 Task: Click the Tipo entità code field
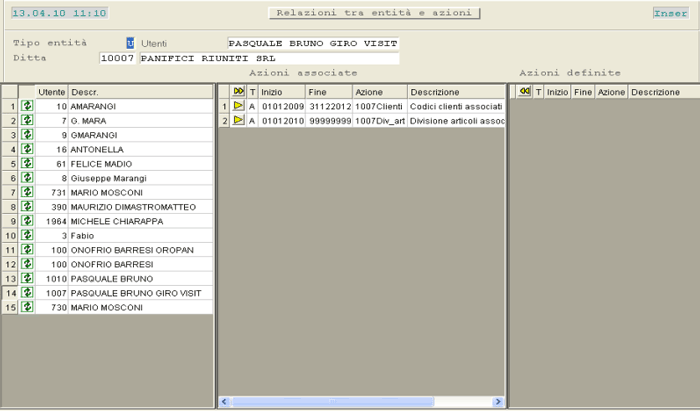[x=129, y=43]
